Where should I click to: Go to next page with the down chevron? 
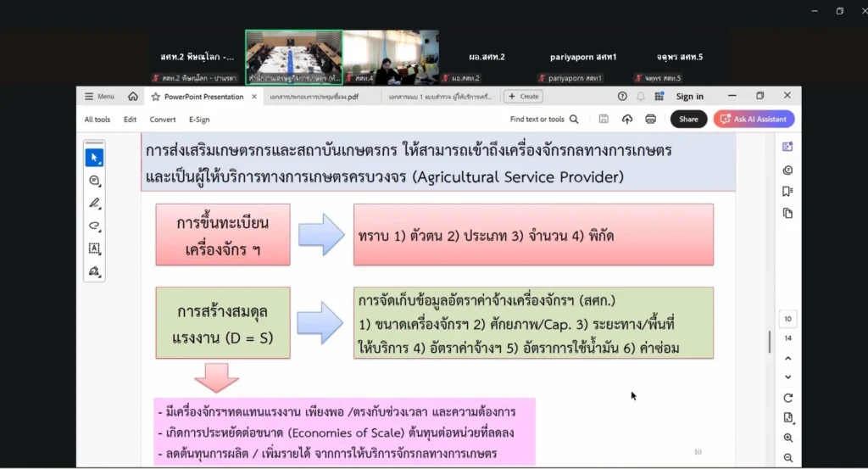click(787, 377)
